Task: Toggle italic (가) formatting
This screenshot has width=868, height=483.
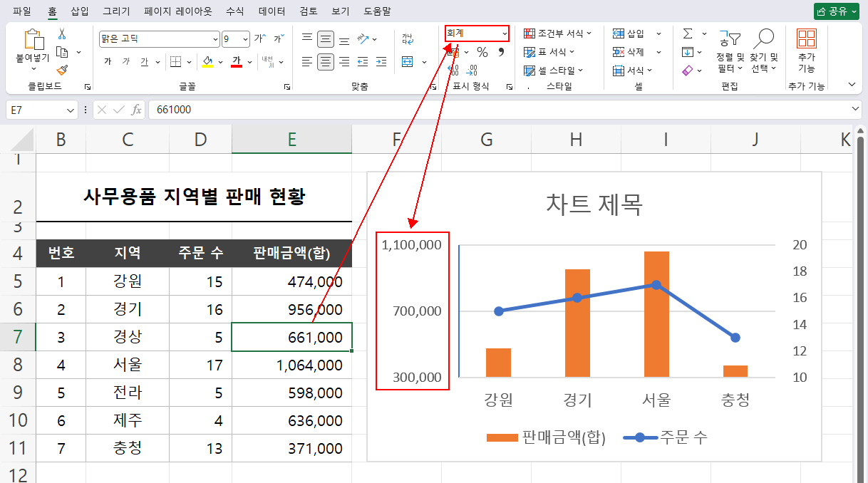Action: click(x=126, y=62)
